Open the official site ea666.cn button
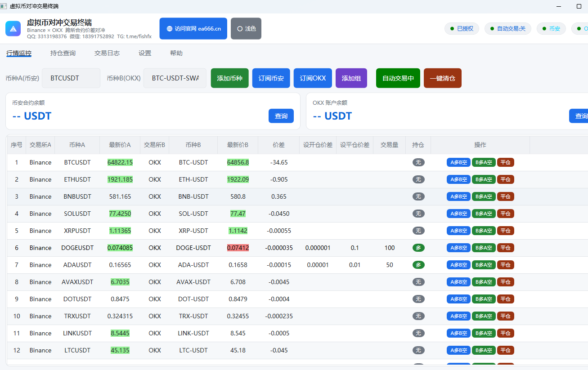588x370 pixels. [193, 29]
